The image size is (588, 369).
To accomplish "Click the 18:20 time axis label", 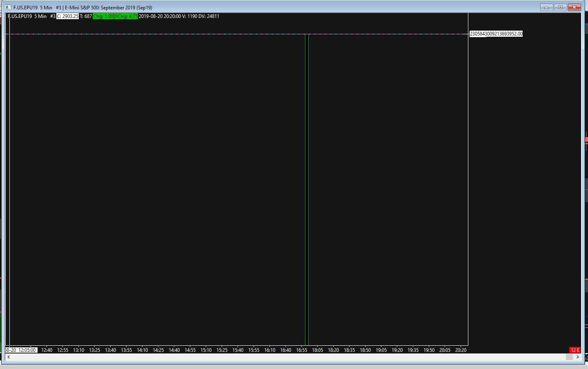I will [x=334, y=350].
